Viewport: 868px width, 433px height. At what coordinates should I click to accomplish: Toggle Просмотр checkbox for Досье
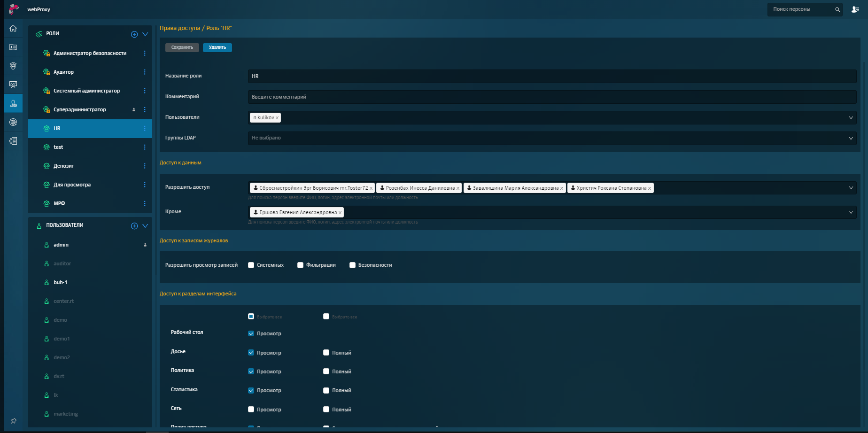251,353
